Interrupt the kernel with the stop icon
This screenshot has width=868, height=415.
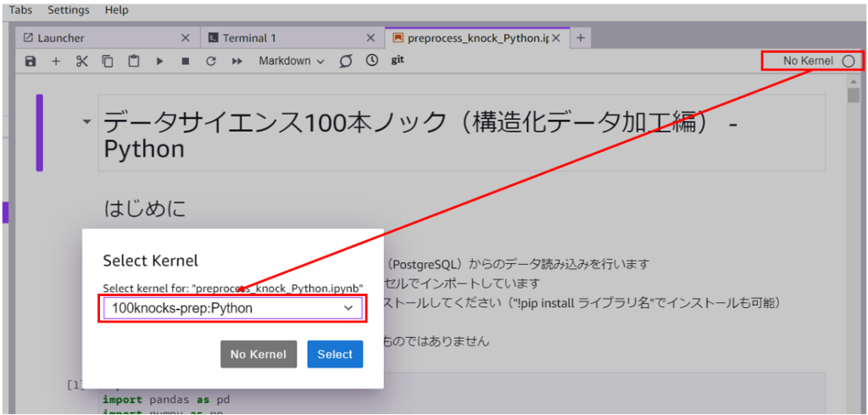pyautogui.click(x=186, y=61)
